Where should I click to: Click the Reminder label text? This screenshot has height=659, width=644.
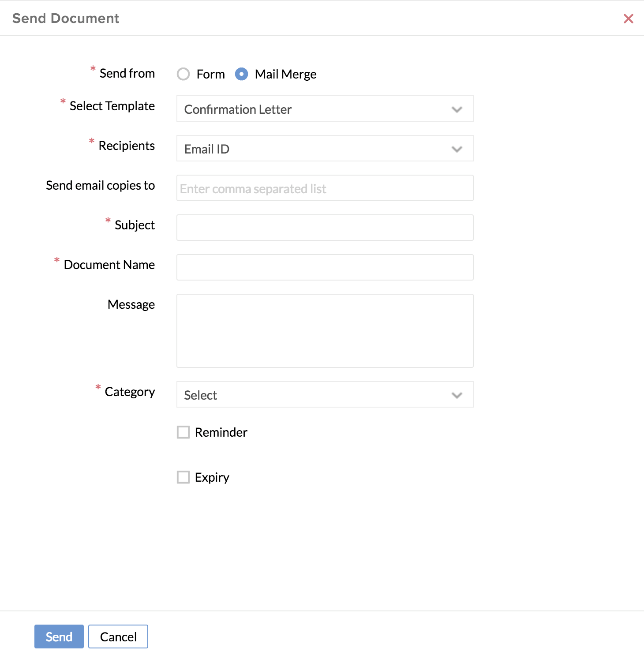(221, 432)
